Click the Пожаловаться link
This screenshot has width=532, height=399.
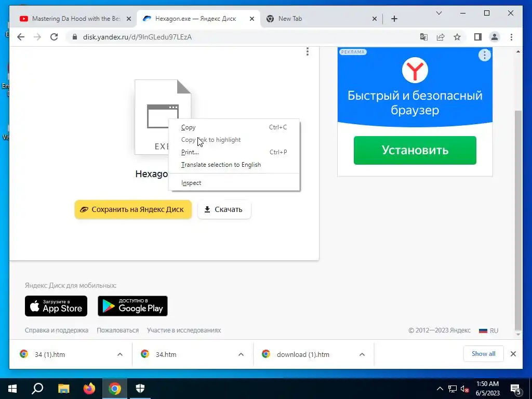coord(118,330)
